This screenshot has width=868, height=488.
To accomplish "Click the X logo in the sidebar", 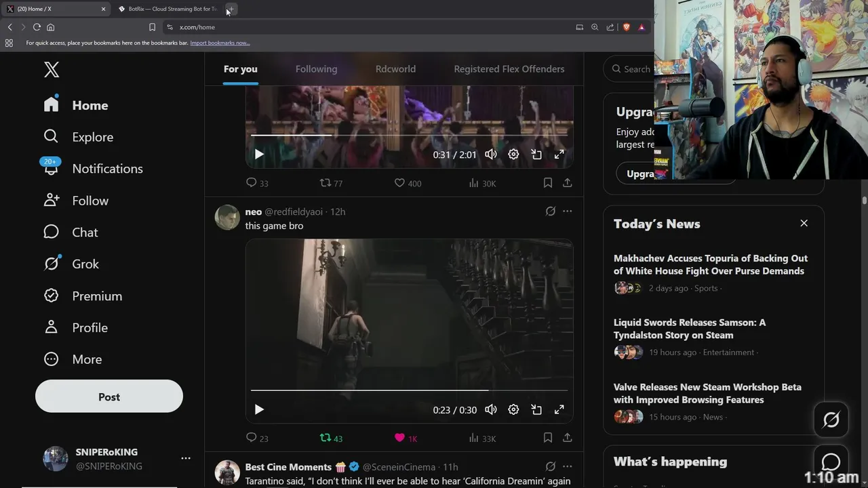I will pyautogui.click(x=52, y=69).
